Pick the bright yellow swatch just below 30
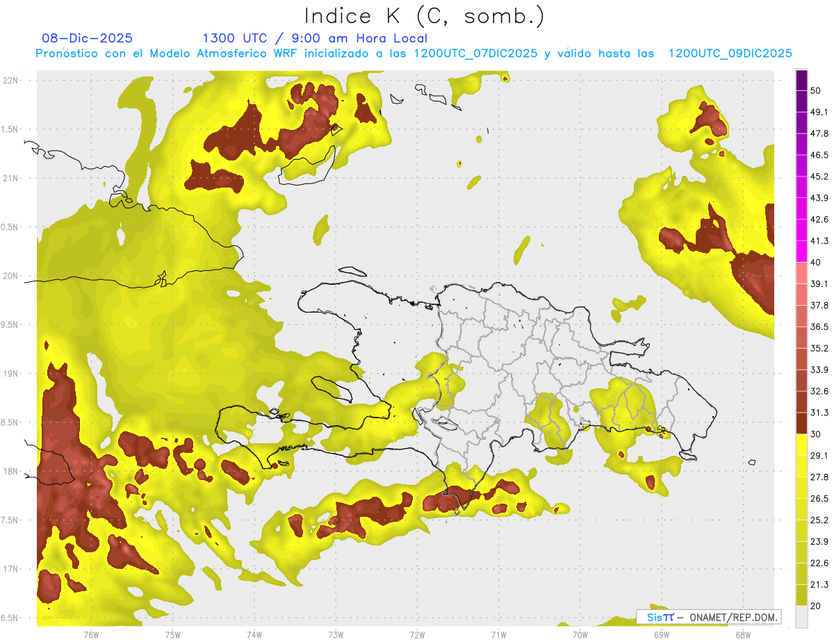The height and width of the screenshot is (644, 834). (x=801, y=445)
